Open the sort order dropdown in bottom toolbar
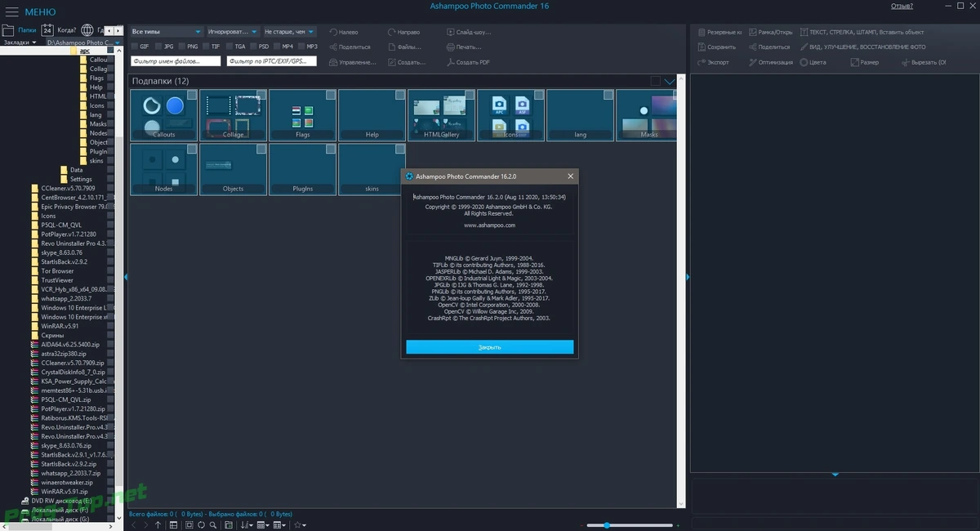980x531 pixels. pyautogui.click(x=247, y=525)
